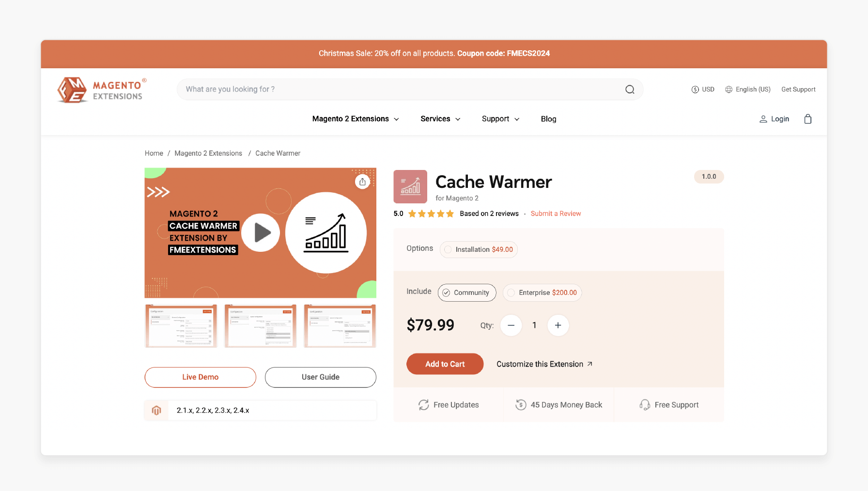Click the five-star rating stars
Image resolution: width=868 pixels, height=491 pixels.
(x=431, y=214)
